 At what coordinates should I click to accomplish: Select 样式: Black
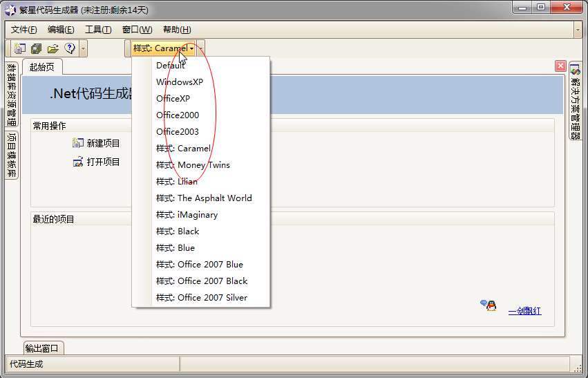point(201,231)
